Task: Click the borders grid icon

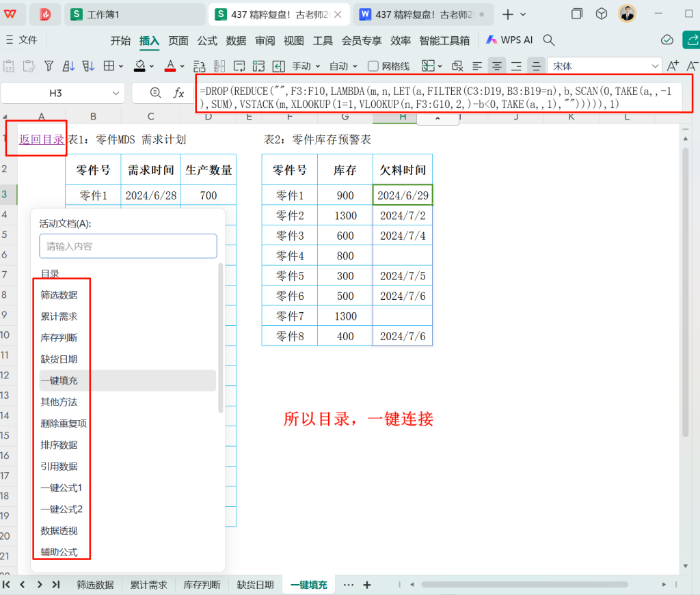Action: click(x=109, y=66)
